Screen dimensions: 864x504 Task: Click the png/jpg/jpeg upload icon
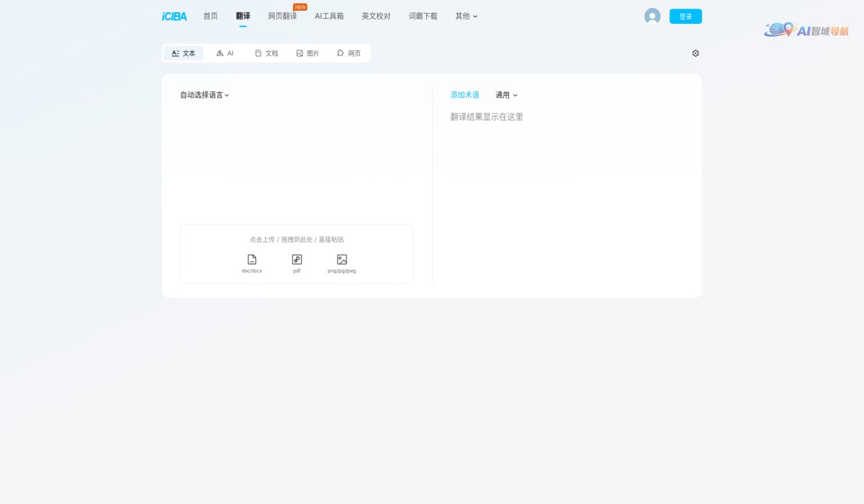coord(341,260)
